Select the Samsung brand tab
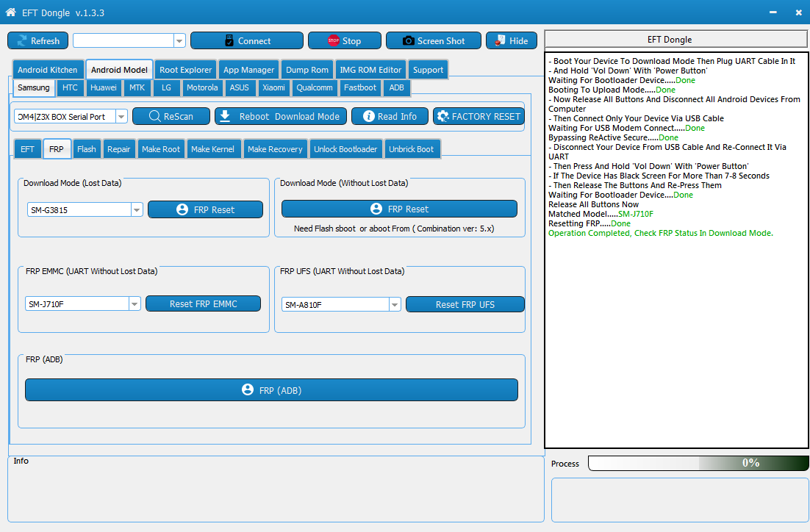This screenshot has width=810, height=532. coord(34,87)
